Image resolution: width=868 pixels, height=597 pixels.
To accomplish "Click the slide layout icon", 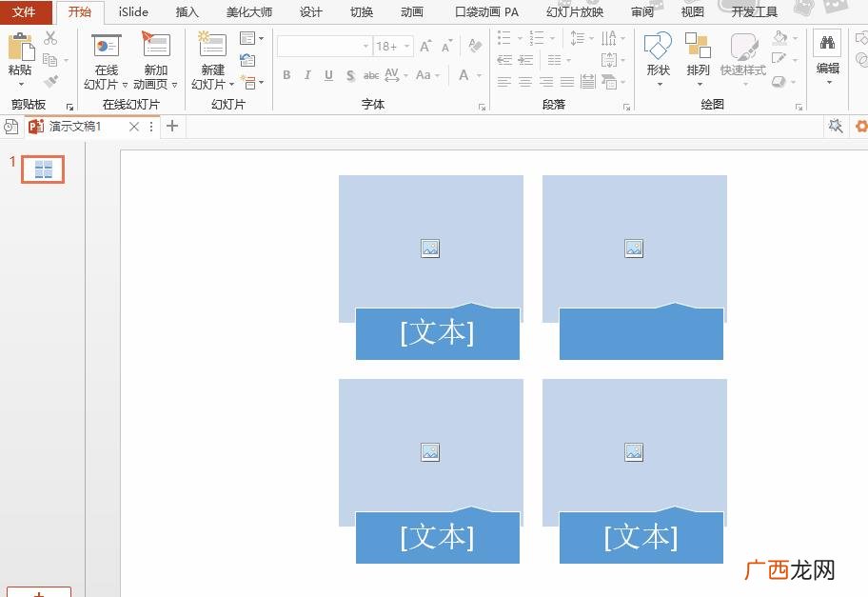I will (x=247, y=38).
